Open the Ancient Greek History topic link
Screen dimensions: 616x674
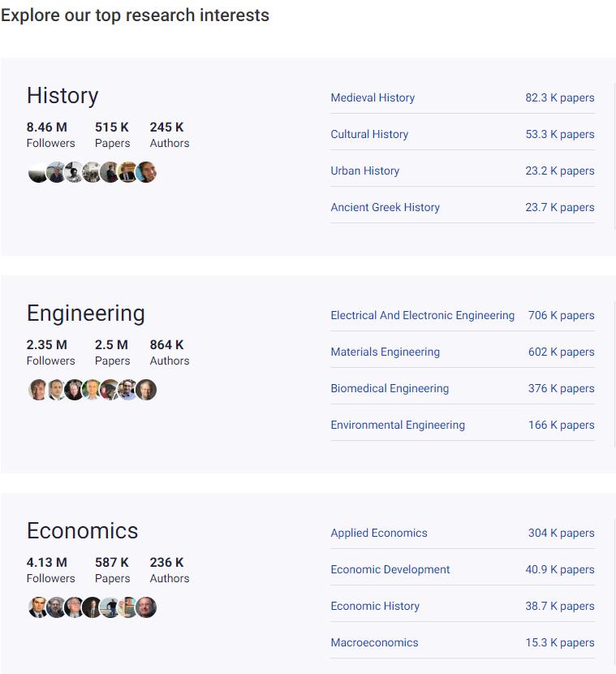pyautogui.click(x=385, y=207)
